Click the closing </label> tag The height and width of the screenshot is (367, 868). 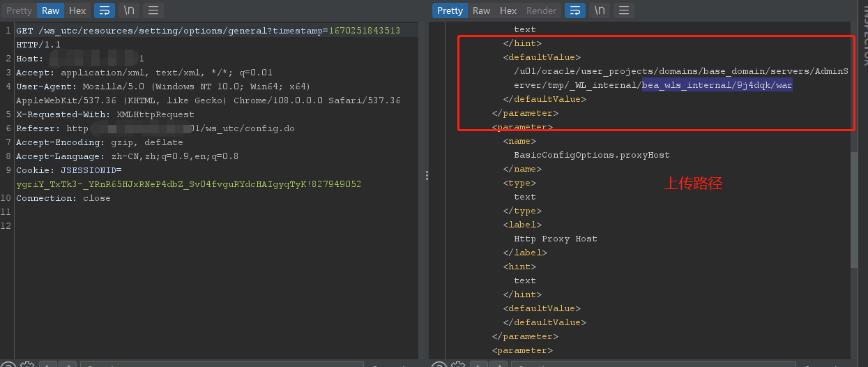(525, 253)
